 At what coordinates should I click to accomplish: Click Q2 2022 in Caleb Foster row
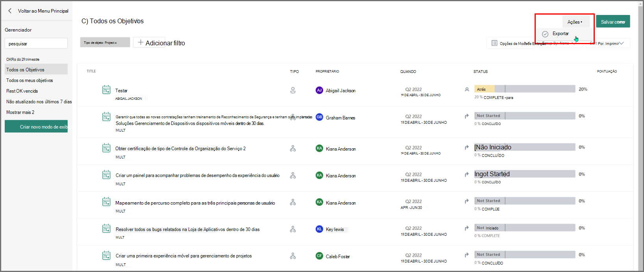point(413,255)
